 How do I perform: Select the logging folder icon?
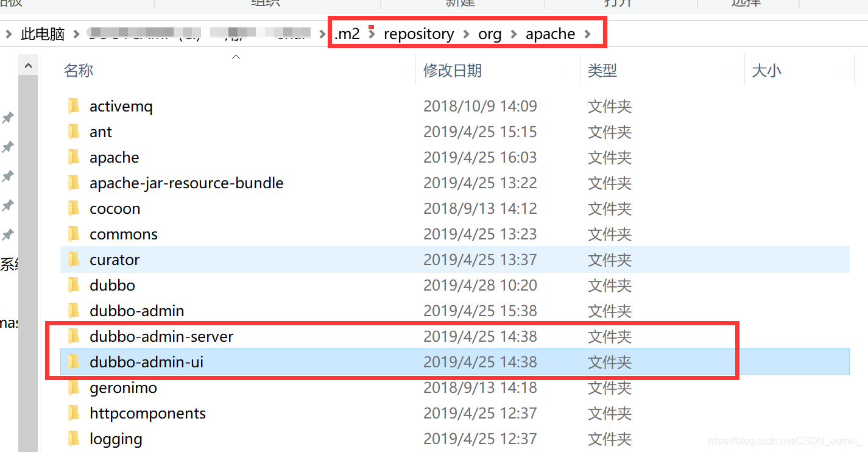click(74, 439)
